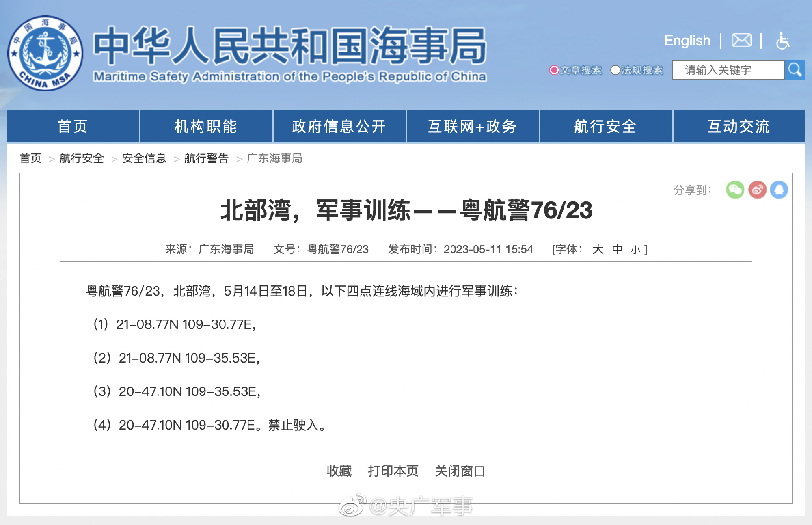Viewport: 812px width, 525px height.
Task: Go to 航行警告 in the breadcrumb
Action: point(206,158)
